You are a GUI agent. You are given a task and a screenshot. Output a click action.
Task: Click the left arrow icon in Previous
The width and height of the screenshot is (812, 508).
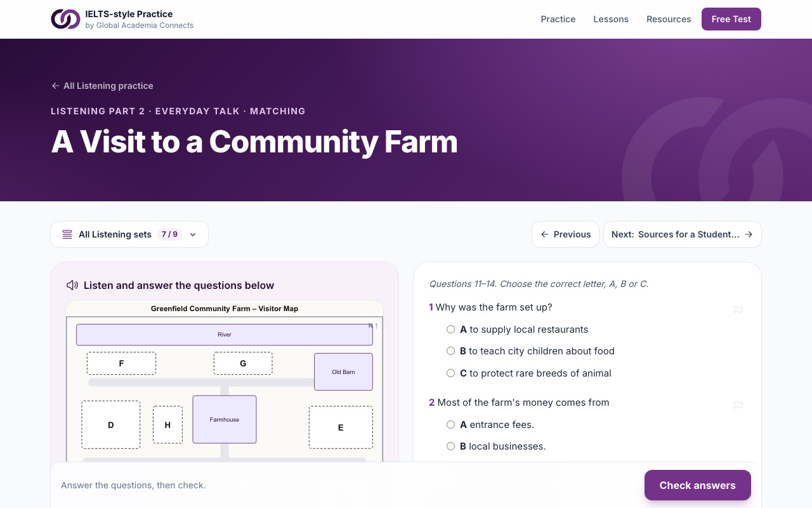pyautogui.click(x=544, y=234)
